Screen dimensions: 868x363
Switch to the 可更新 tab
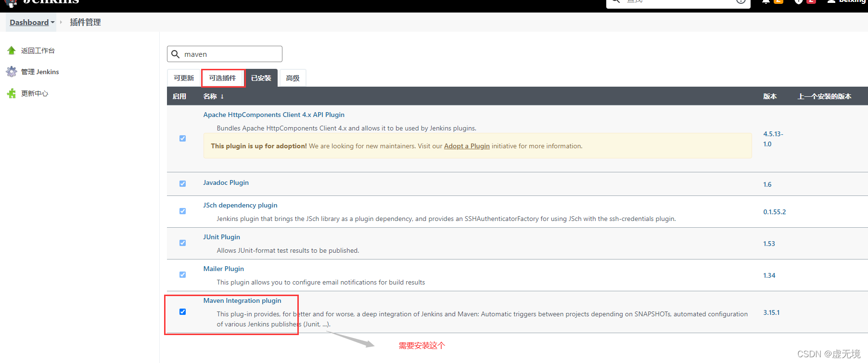coord(184,78)
